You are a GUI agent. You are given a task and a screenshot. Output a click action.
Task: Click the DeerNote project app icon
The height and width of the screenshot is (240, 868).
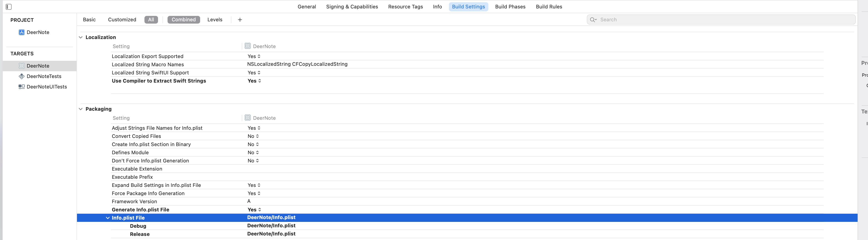click(x=22, y=32)
